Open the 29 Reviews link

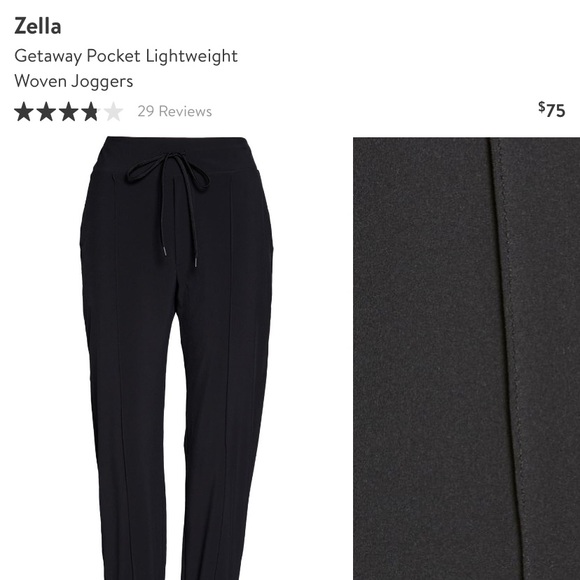175,111
